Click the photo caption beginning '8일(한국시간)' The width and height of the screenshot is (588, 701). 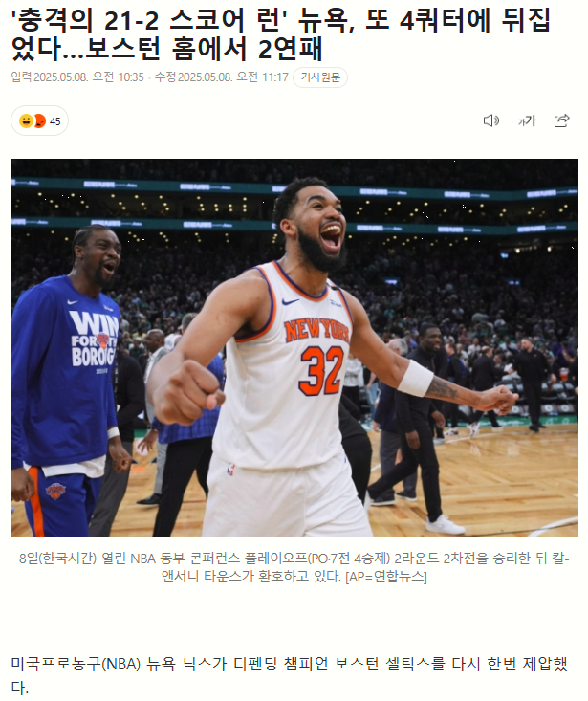[294, 567]
